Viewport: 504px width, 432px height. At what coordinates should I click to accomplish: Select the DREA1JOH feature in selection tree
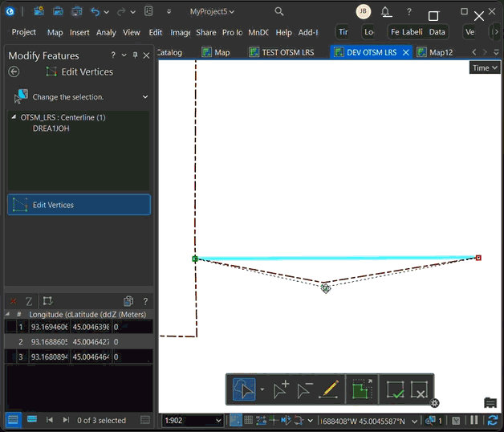[51, 128]
